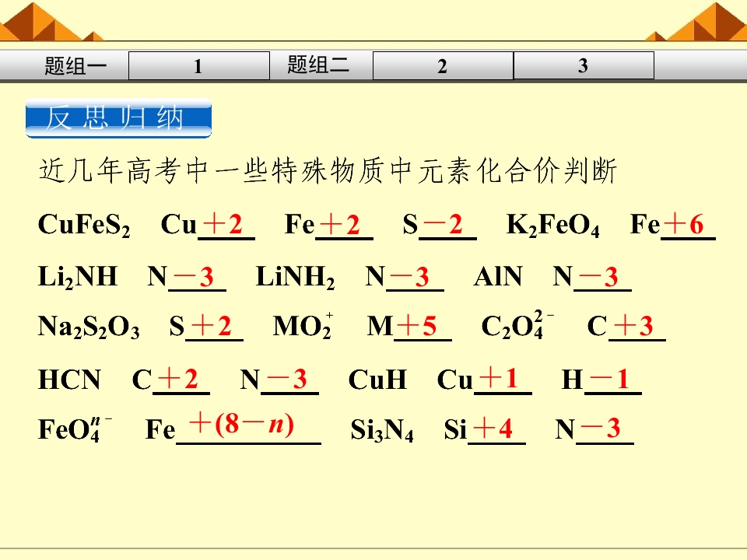Open the 题组二 navigation section

coord(318,65)
